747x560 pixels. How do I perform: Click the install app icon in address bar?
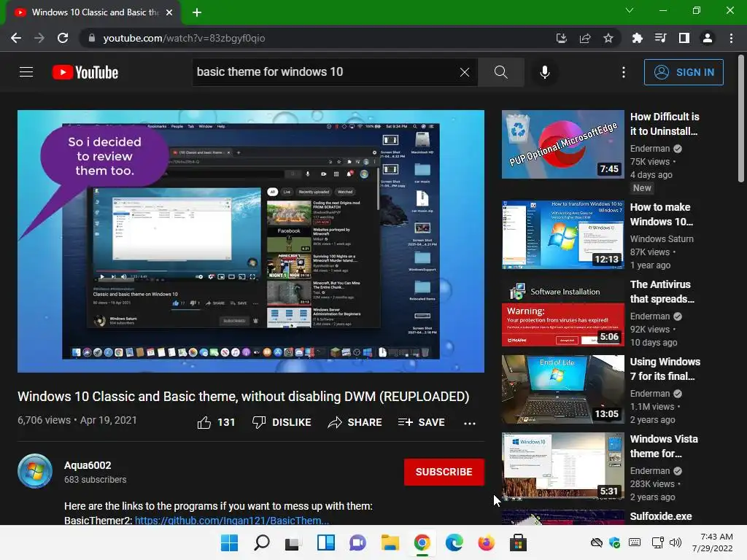coord(562,38)
